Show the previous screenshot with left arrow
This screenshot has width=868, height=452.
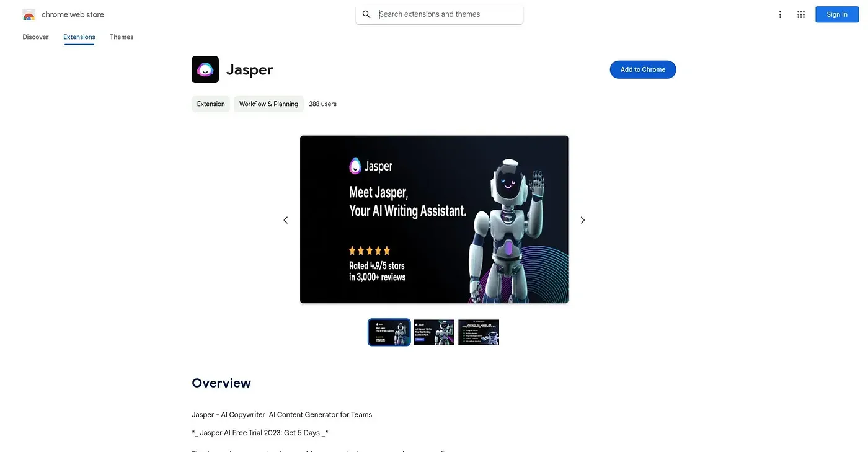coord(286,220)
